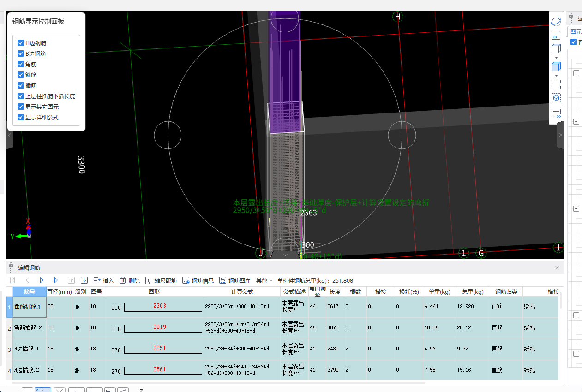Click the orbit rotate view icon
Viewport: 582px width, 392px height.
pos(556,22)
